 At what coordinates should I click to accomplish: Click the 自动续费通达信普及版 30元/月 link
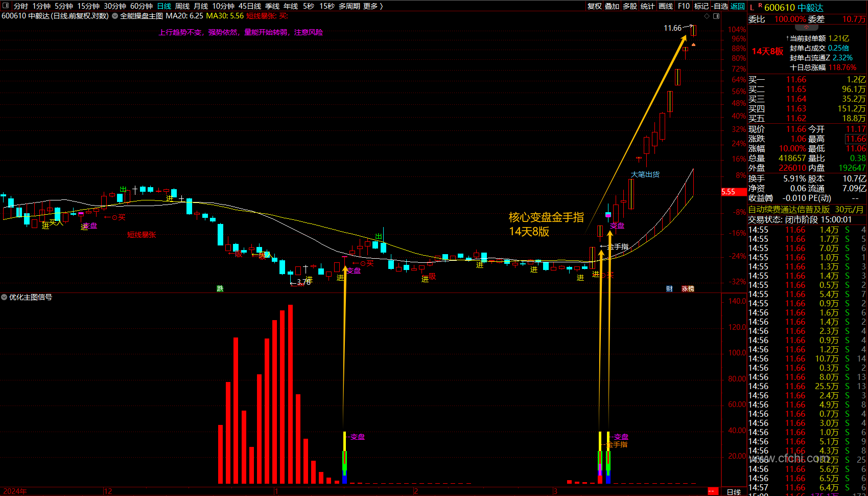[x=807, y=209]
